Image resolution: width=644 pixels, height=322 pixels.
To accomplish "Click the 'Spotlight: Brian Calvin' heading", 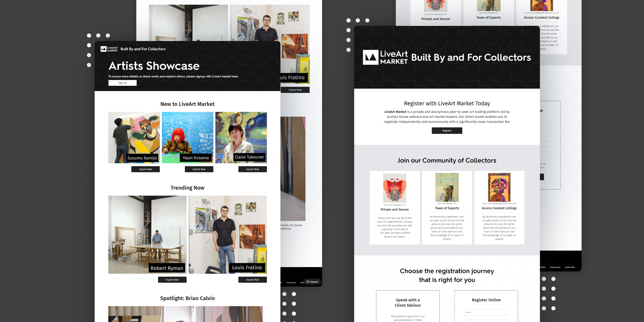I will pos(187,298).
